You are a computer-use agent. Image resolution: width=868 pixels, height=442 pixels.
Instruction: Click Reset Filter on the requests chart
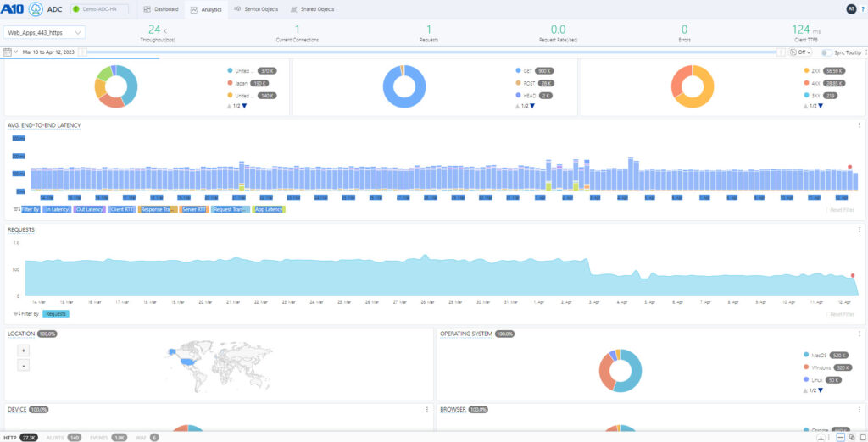(842, 314)
